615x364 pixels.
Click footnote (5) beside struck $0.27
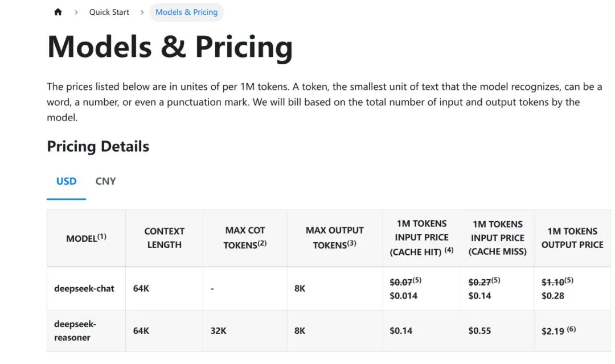(x=496, y=280)
